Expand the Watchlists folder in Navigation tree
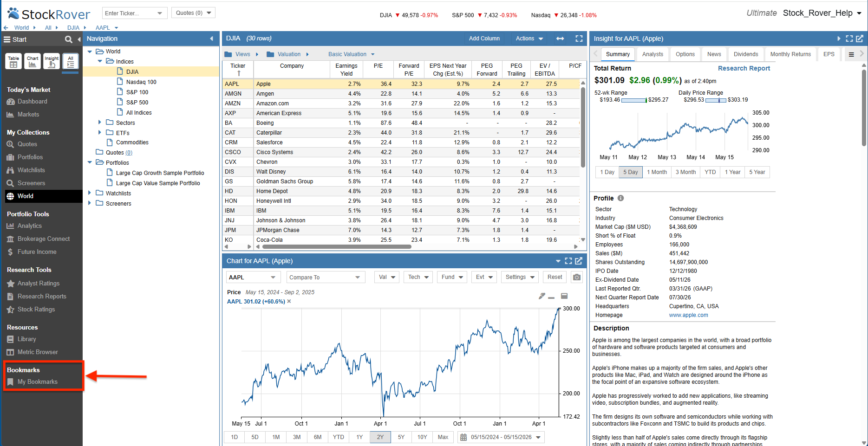The image size is (868, 446). [x=89, y=193]
